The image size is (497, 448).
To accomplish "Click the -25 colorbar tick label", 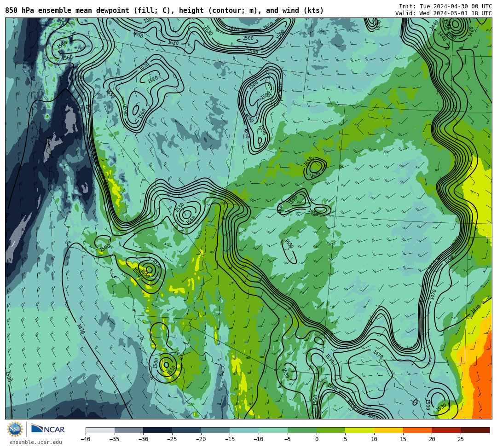I will click(x=172, y=439).
